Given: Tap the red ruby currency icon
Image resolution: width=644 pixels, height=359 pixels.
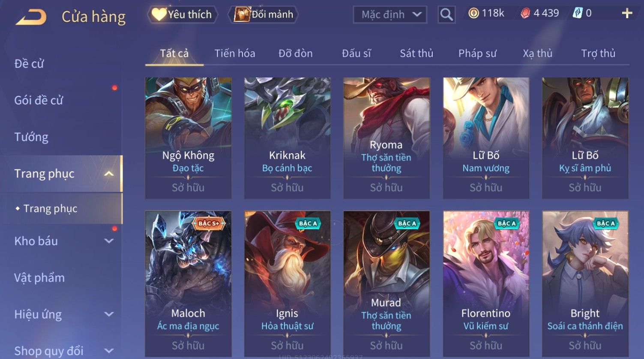Looking at the screenshot, I should 525,14.
